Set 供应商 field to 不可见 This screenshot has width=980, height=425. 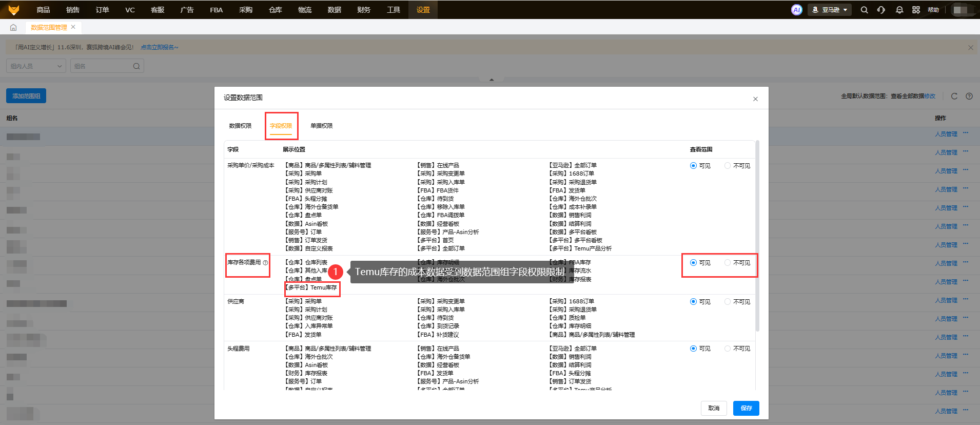point(728,302)
